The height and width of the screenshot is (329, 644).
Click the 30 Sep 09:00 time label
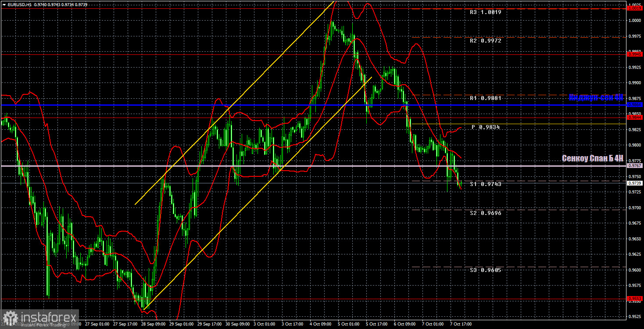[237, 324]
